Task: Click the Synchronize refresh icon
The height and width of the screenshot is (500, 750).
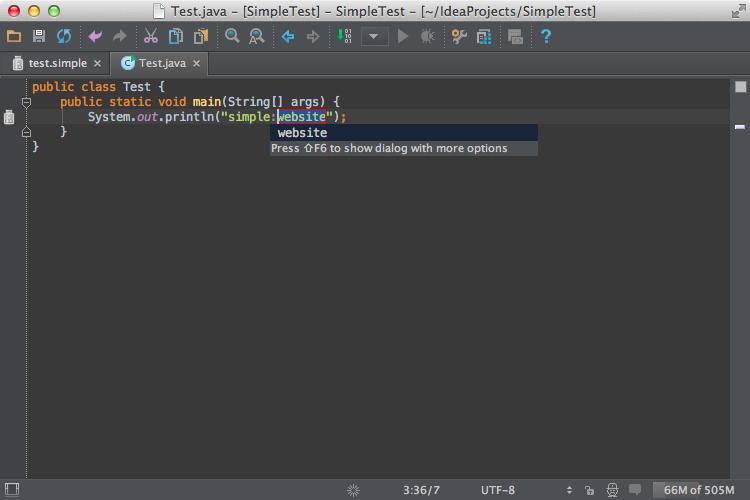Action: (64, 36)
